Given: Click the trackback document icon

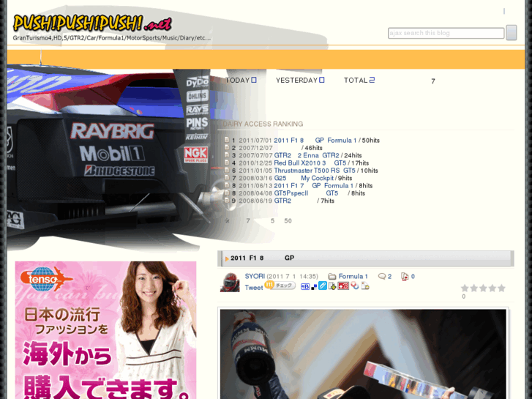Looking at the screenshot, I should [x=405, y=277].
